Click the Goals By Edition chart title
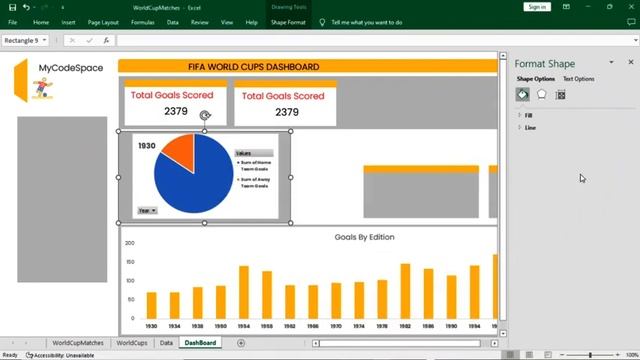Image resolution: width=640 pixels, height=360 pixels. [x=364, y=237]
